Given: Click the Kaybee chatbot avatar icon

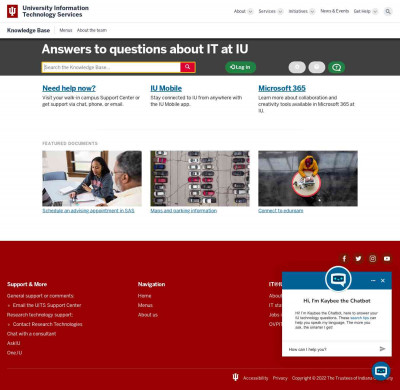Looking at the screenshot, I should tap(338, 279).
